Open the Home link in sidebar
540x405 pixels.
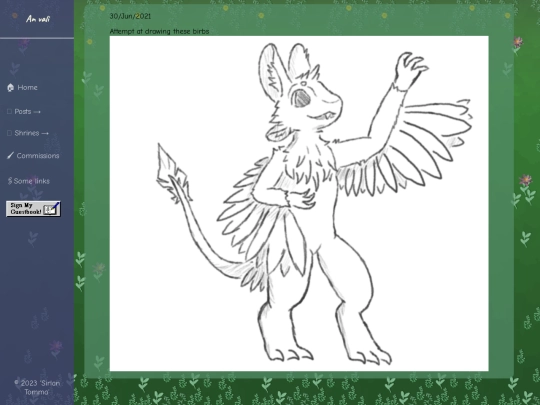coord(22,87)
